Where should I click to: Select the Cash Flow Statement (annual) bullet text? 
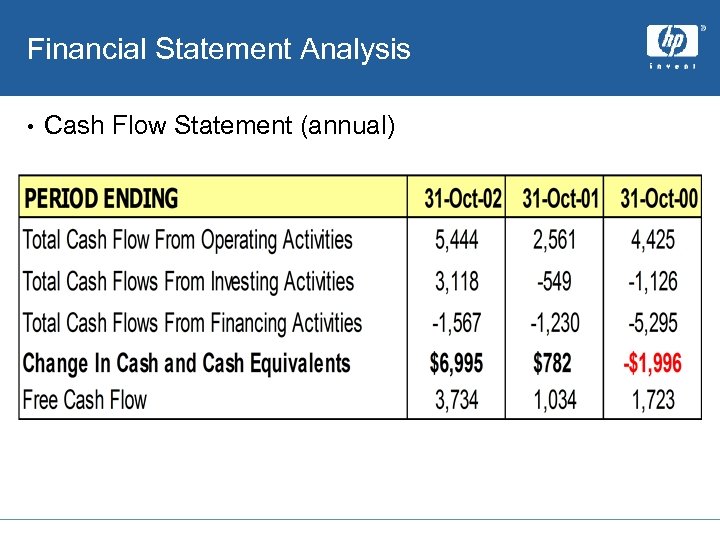pyautogui.click(x=220, y=126)
